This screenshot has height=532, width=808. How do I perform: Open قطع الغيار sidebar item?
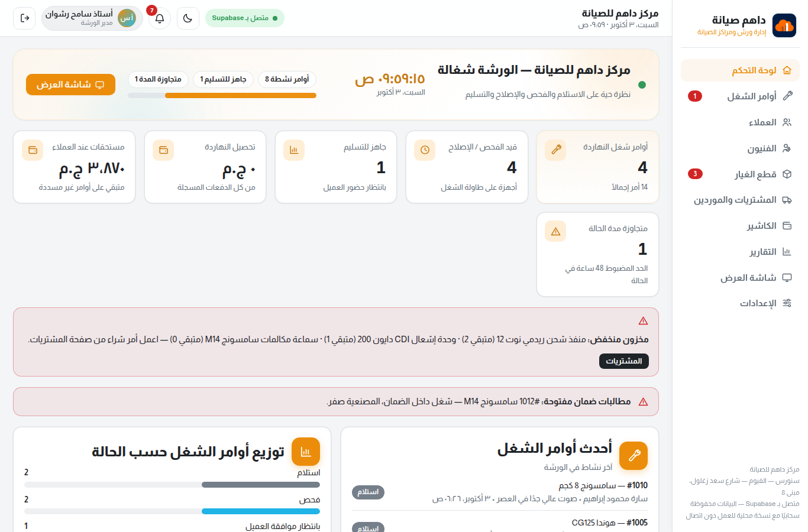(x=740, y=174)
